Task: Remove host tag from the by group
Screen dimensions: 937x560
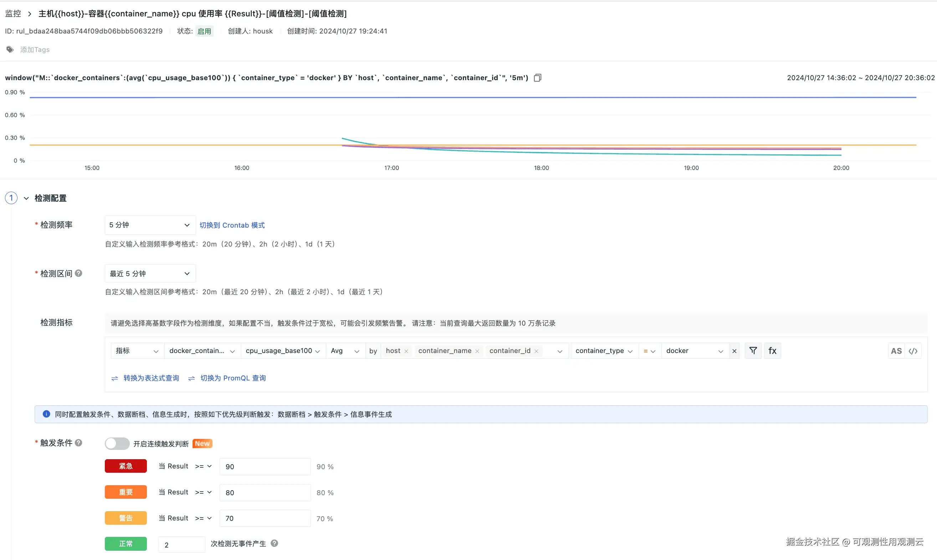Action: (x=406, y=351)
